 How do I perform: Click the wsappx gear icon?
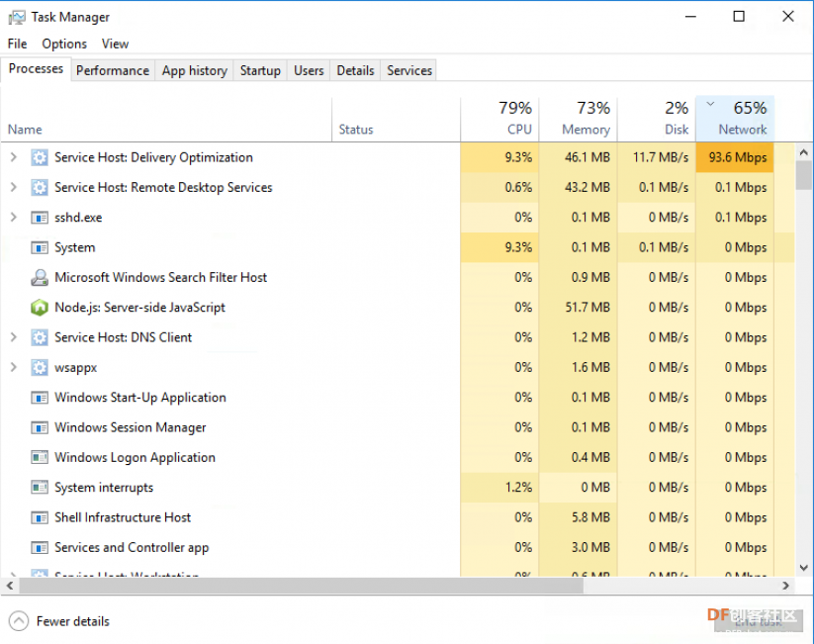(x=40, y=368)
